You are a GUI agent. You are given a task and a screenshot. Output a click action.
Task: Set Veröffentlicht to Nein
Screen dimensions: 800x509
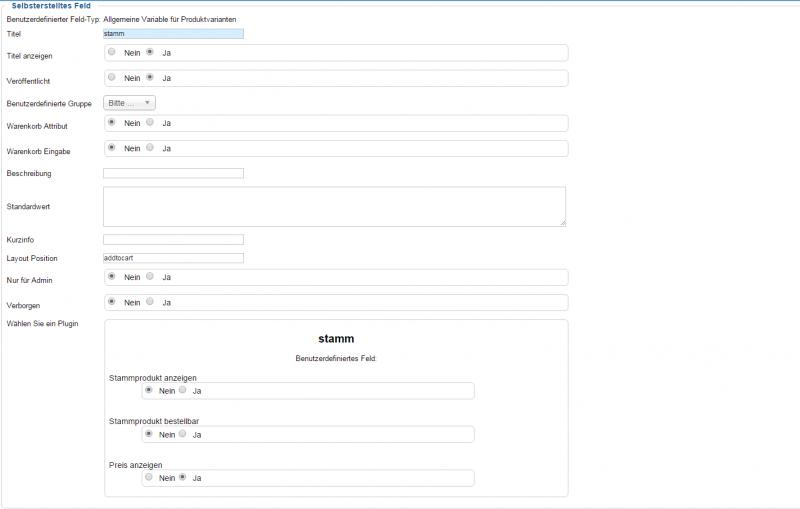(111, 77)
